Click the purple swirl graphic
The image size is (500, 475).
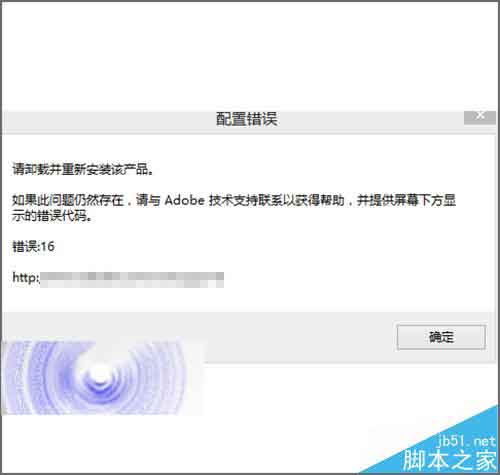click(x=102, y=377)
